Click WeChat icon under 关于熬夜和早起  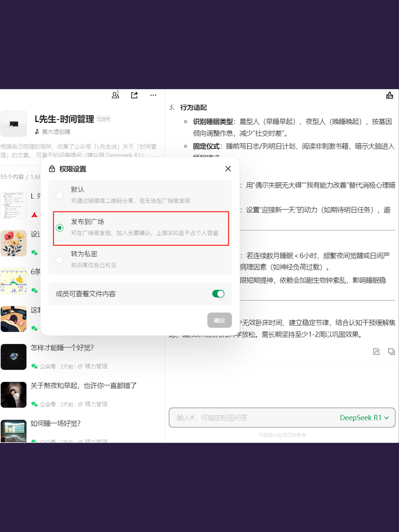coord(34,404)
